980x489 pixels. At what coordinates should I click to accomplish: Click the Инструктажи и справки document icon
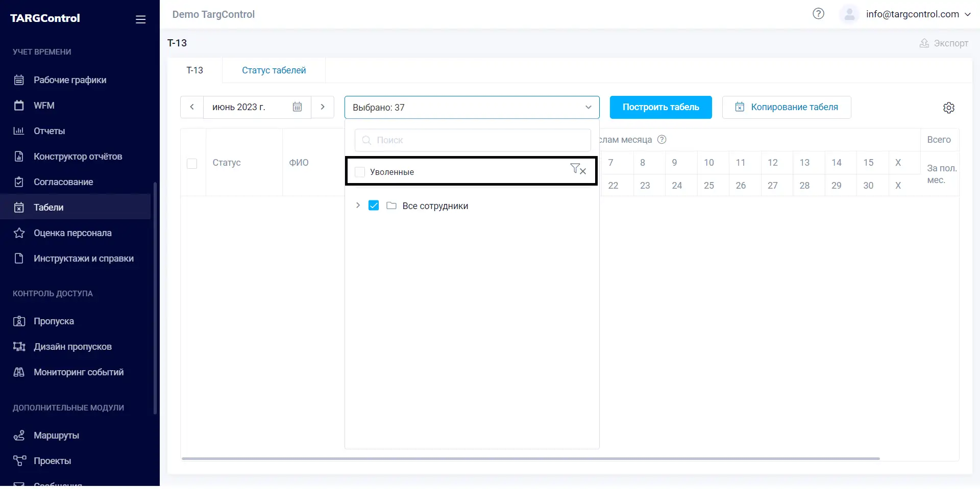[19, 259]
